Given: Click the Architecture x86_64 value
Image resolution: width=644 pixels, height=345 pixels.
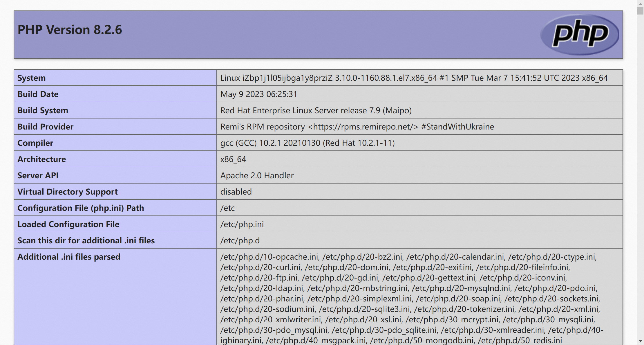Looking at the screenshot, I should tap(233, 159).
